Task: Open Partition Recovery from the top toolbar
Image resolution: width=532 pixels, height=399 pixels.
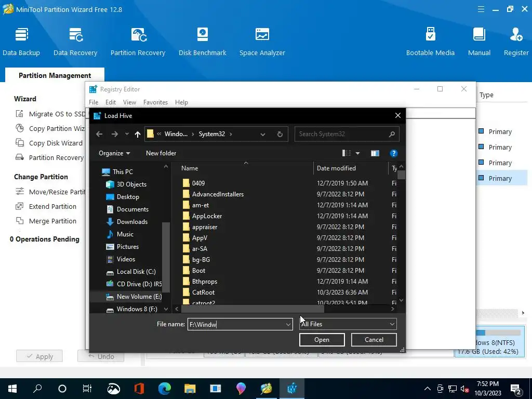Action: (x=138, y=42)
